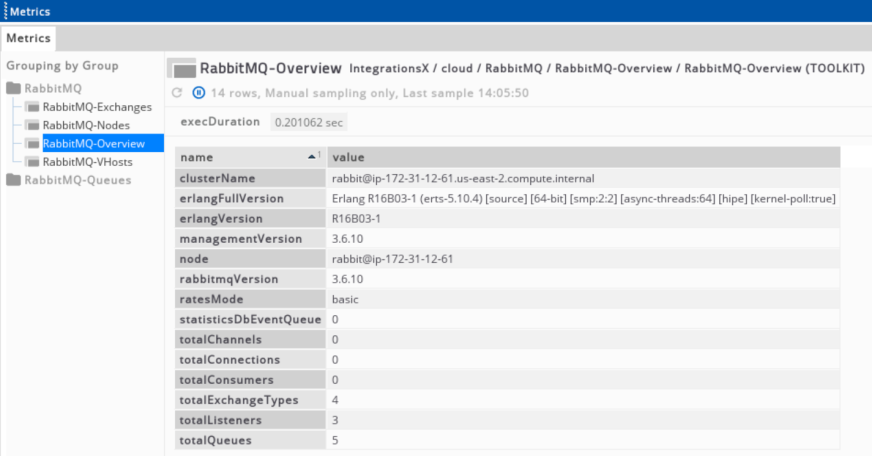Select the rabbitmqVersion name cell
Image resolution: width=872 pixels, height=456 pixels.
click(251, 279)
